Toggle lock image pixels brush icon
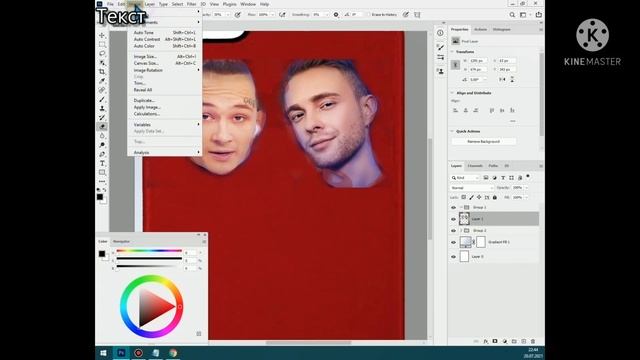 coord(471,198)
